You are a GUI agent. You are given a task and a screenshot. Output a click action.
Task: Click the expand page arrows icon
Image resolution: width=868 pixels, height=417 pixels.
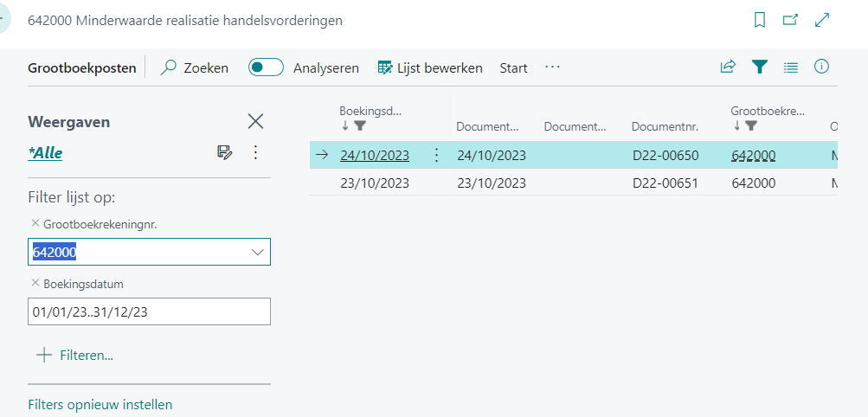point(822,20)
